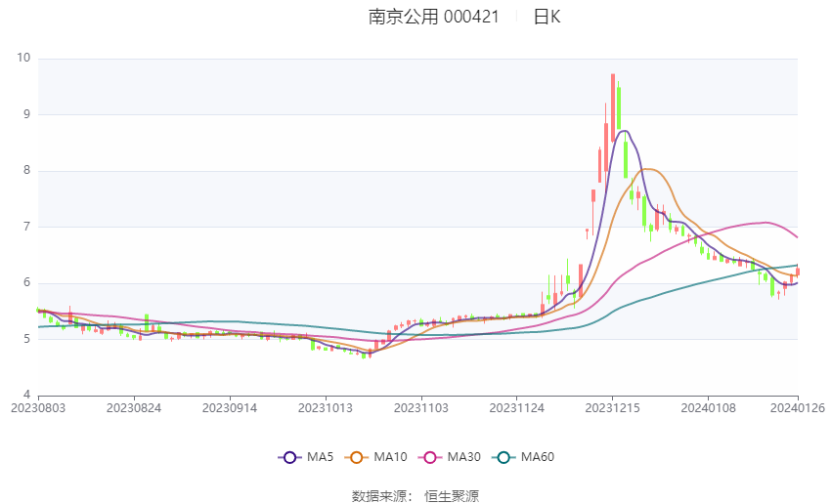Viewport: 831px width, 504px height.
Task: Click the x-axis date 20231124
Action: [517, 408]
